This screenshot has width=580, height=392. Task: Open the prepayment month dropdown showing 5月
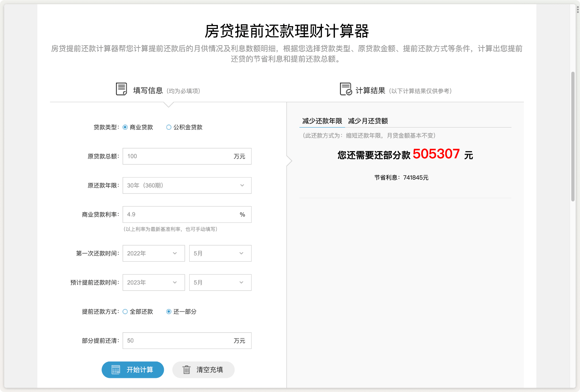(x=220, y=282)
